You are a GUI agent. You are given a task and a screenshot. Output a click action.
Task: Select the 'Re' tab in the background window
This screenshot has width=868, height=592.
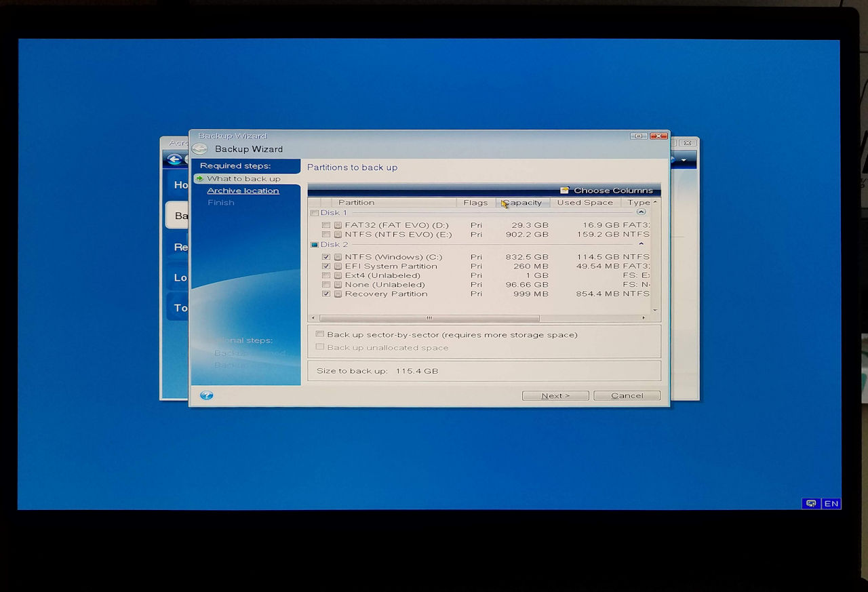click(178, 247)
